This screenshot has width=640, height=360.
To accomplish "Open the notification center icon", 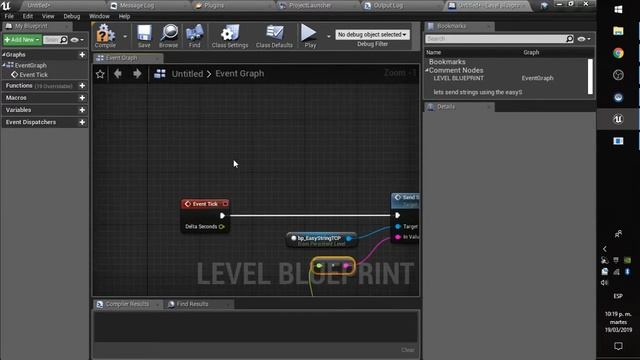I will pyautogui.click(x=618, y=346).
